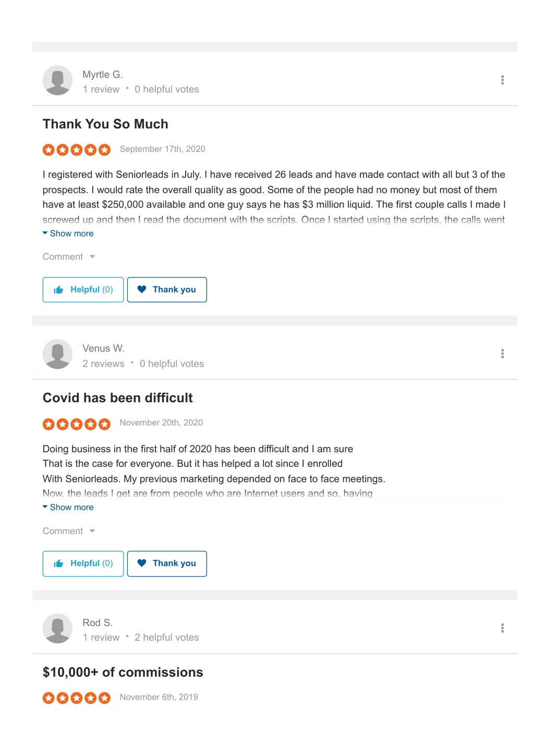The width and height of the screenshot is (534, 756).
Task: Click Myrtle G.'s profile avatar
Action: pos(57,80)
